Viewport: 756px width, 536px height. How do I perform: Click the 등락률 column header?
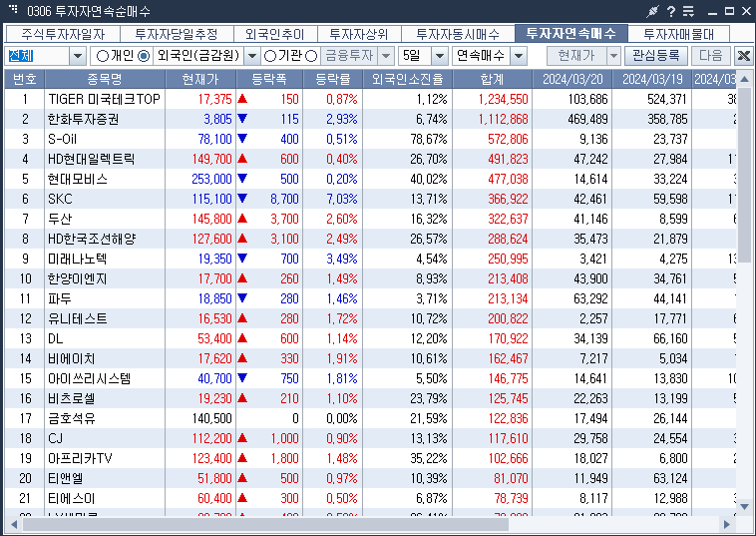click(x=333, y=79)
